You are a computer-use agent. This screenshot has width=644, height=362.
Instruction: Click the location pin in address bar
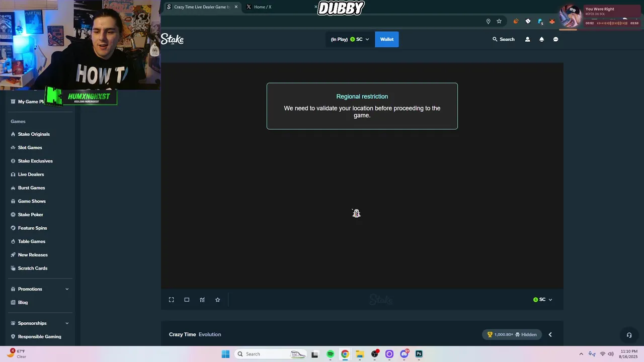pos(488,21)
